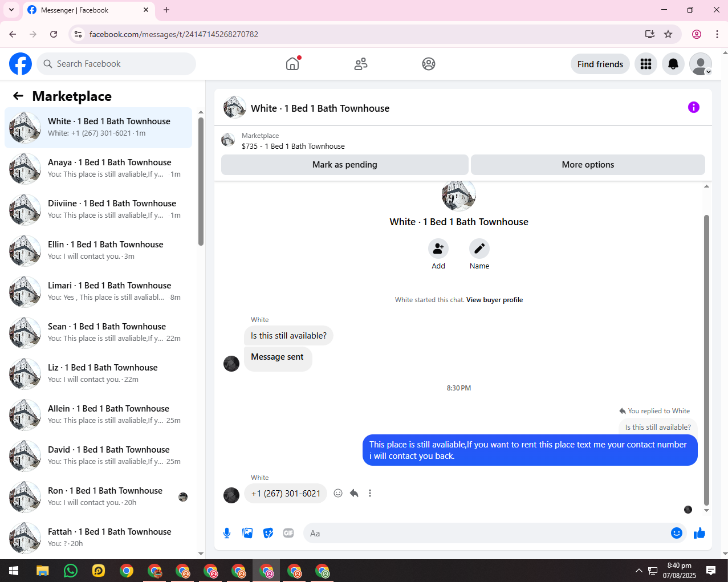728x582 pixels.
Task: Choose a GIF icon
Action: pos(288,533)
